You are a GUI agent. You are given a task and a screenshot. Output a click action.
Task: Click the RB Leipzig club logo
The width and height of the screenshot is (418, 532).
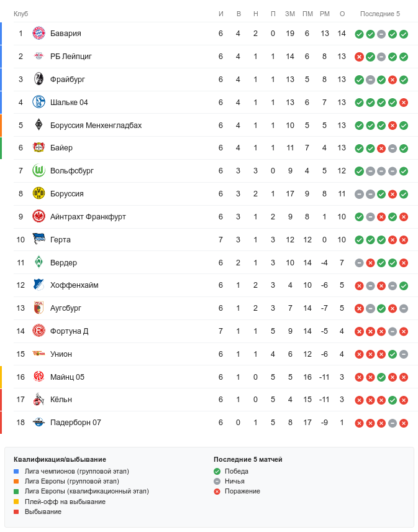point(39,57)
